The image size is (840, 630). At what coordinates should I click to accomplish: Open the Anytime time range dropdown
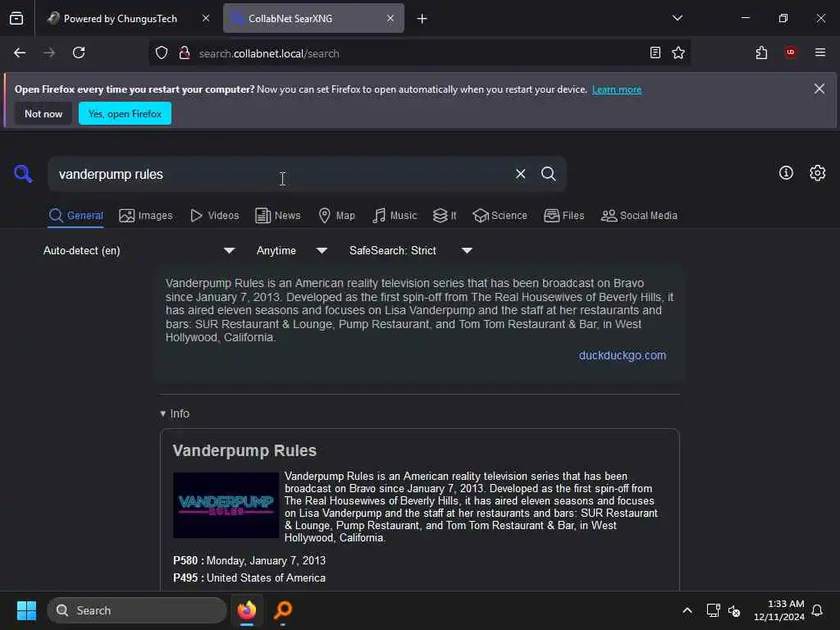(x=292, y=250)
